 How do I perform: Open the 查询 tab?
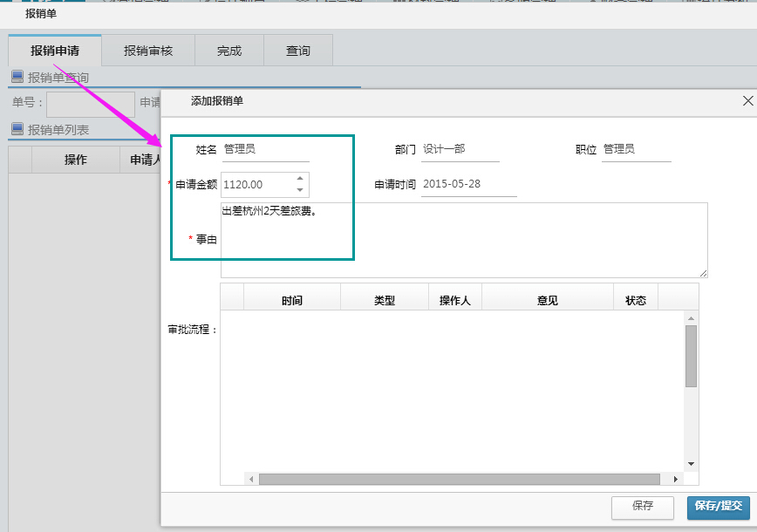pyautogui.click(x=298, y=50)
